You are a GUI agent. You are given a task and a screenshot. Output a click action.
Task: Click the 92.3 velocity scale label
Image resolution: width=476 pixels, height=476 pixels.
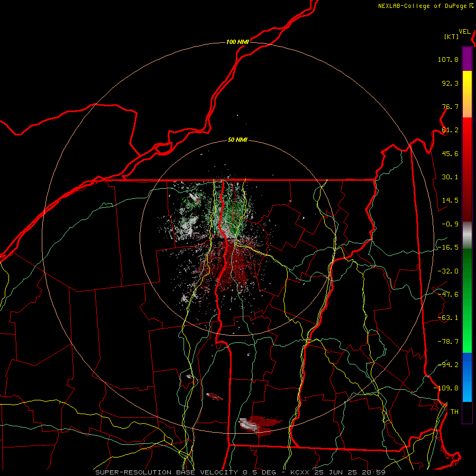pos(450,83)
